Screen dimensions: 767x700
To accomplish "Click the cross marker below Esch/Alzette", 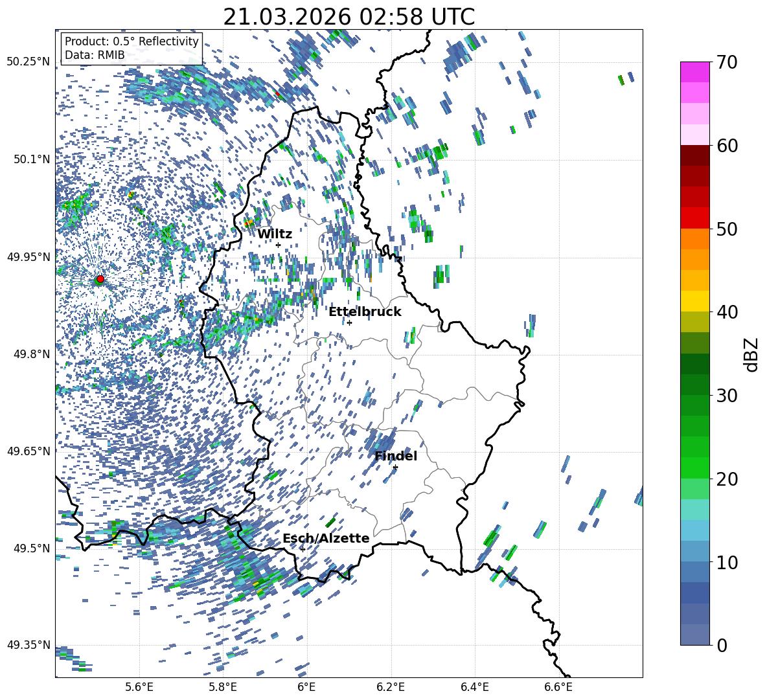I will 303,549.
